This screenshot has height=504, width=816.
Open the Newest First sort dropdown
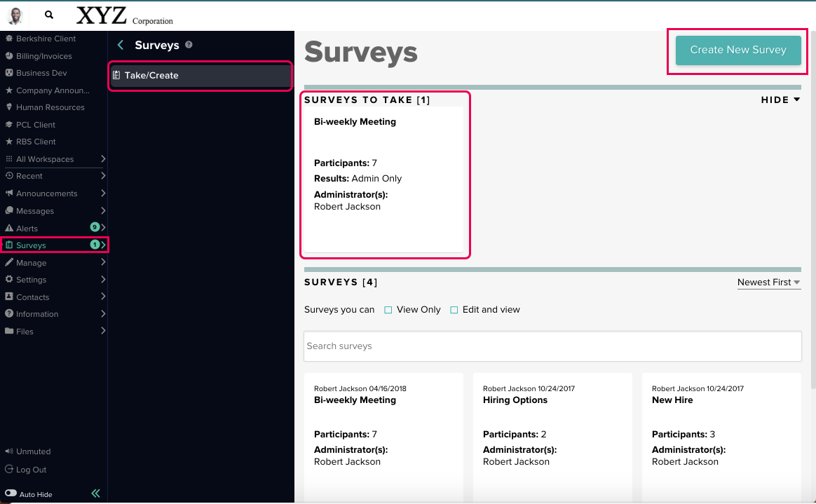pyautogui.click(x=768, y=282)
